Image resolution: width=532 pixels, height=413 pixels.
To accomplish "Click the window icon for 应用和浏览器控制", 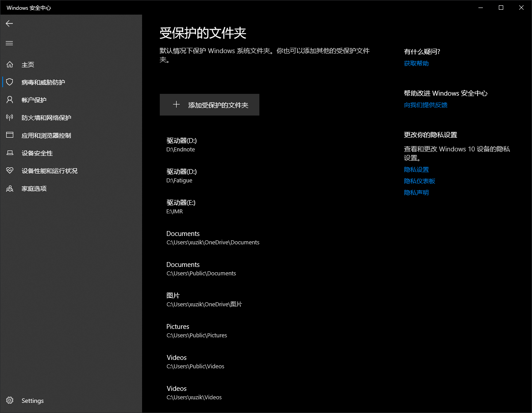I will 10,135.
